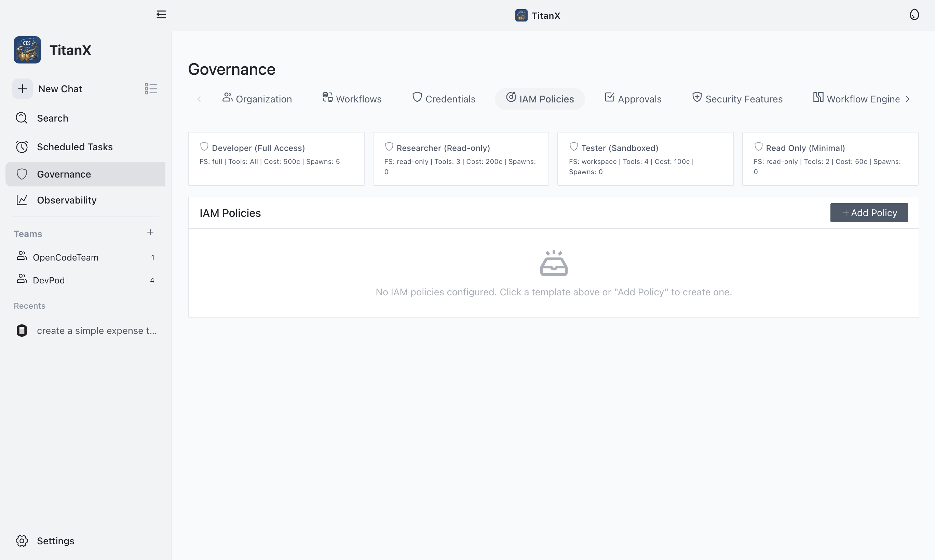This screenshot has width=935, height=560.
Task: Click the chat list icon next to New Chat
Action: (151, 88)
